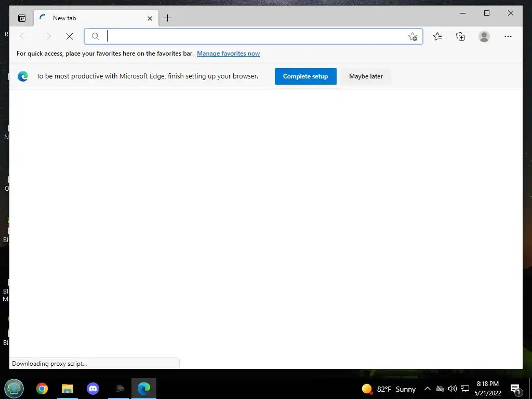
Task: Focus the address bar input field
Action: [x=255, y=36]
